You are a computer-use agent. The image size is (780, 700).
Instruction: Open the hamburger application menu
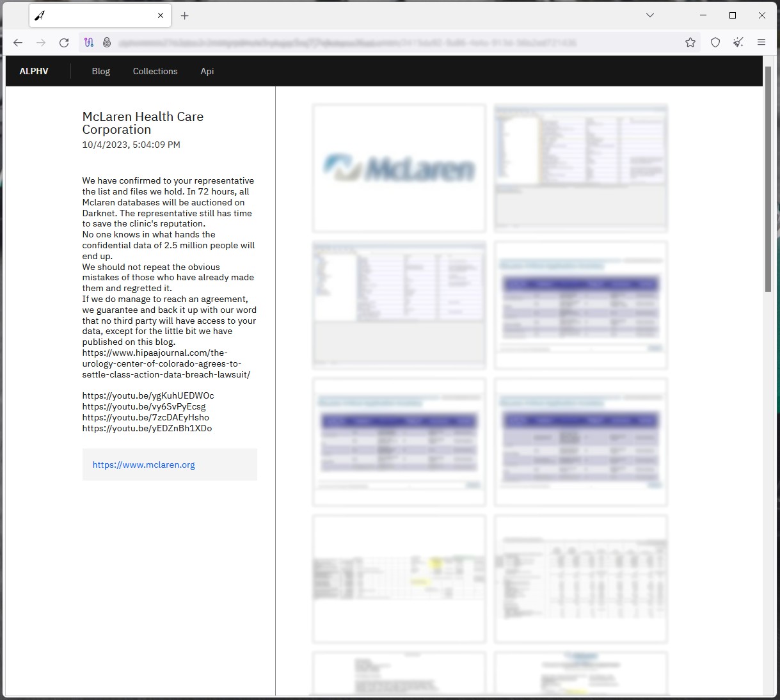point(761,42)
